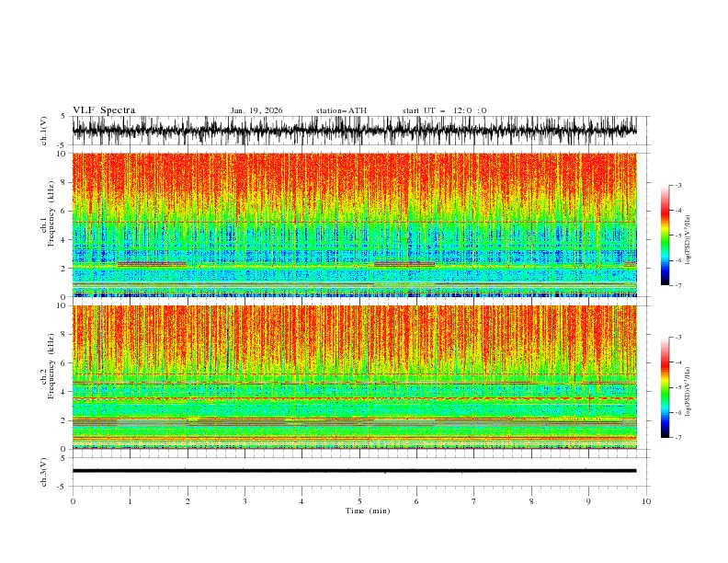Select the "ch.1(V)" axis label
The height and width of the screenshot is (563, 728).
44,131
